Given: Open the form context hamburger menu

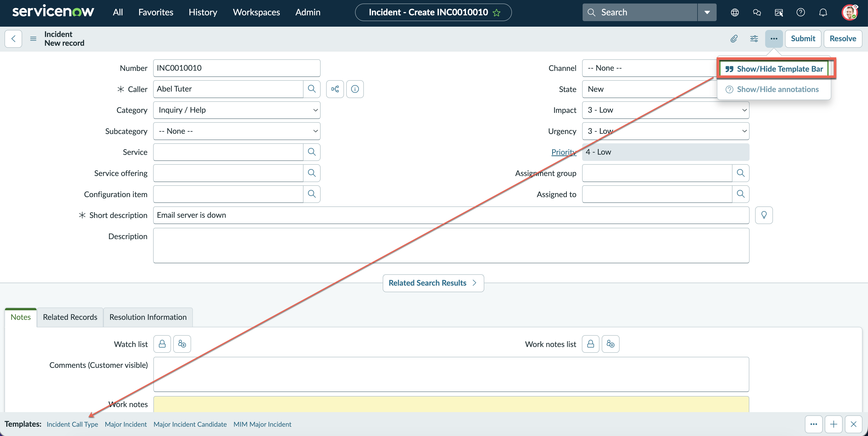Looking at the screenshot, I should click(x=33, y=39).
